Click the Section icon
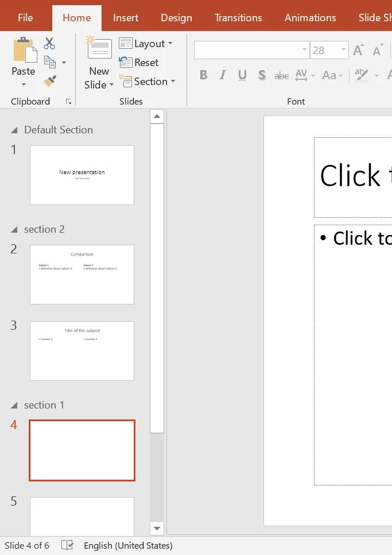 coord(126,82)
